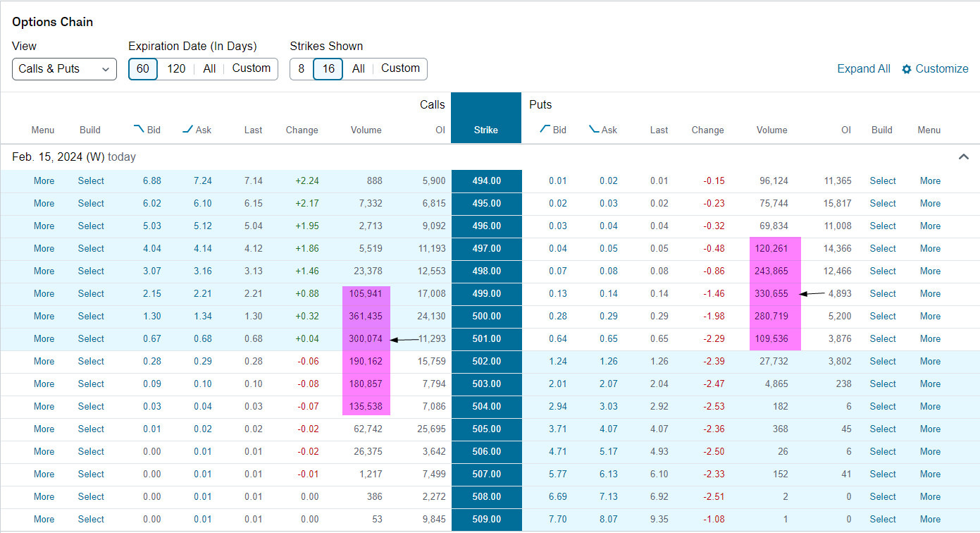
Task: Open puts More menu for 505.00 strike
Action: 930,429
